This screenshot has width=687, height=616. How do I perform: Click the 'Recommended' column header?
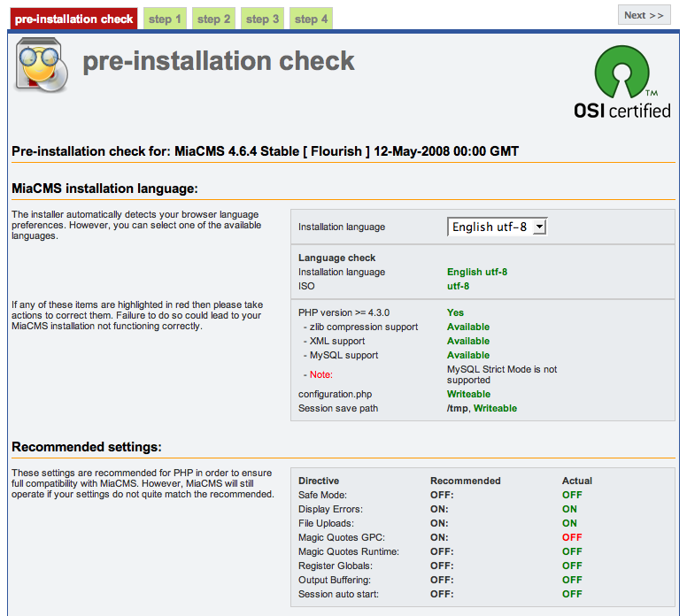pyautogui.click(x=466, y=481)
